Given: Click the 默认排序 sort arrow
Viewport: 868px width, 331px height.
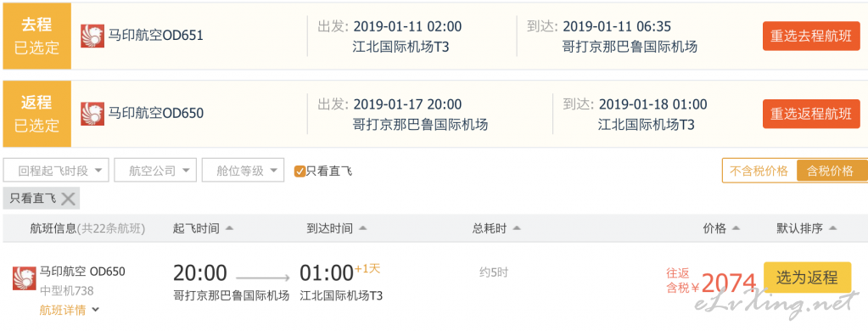Looking at the screenshot, I should (832, 228).
